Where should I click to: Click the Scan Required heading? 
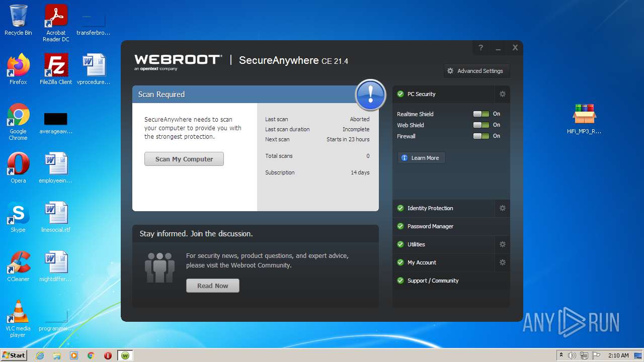[162, 95]
